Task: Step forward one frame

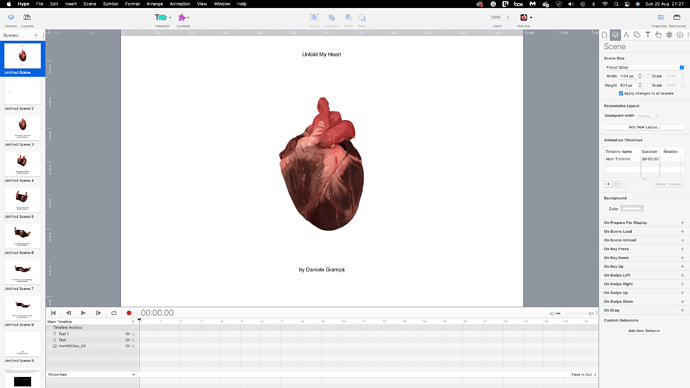Action: tap(98, 313)
